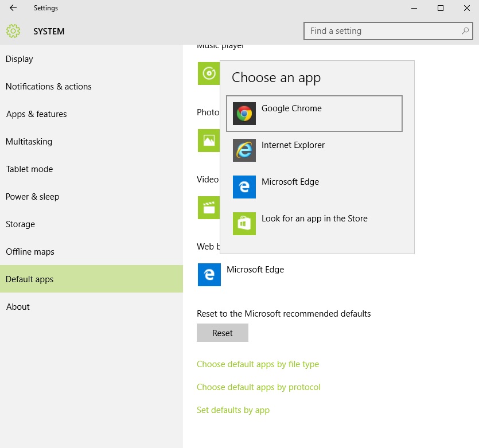Select Look for an app in the Store
479x448 pixels.
pos(314,224)
